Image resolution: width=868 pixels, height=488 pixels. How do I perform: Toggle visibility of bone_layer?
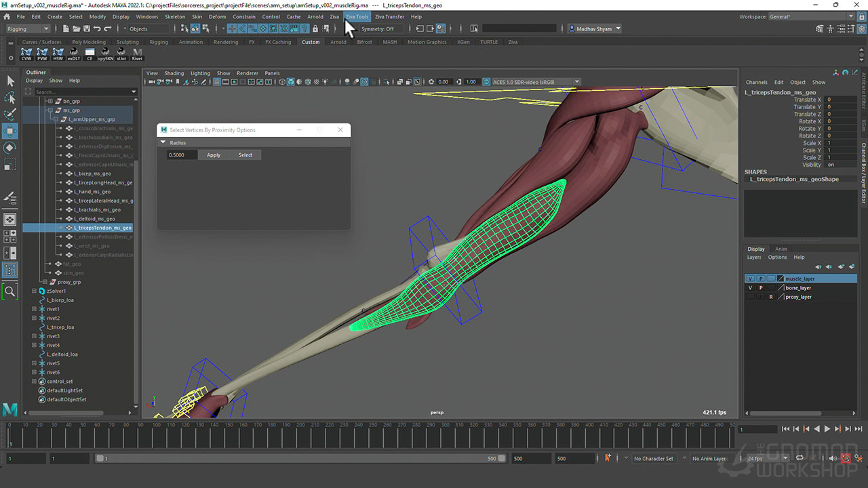click(x=749, y=288)
